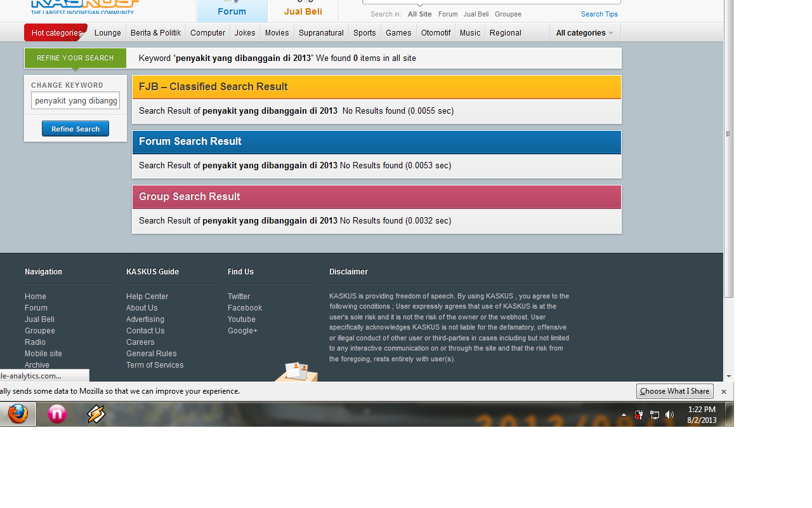Viewport: 812px width, 508px height.
Task: Open the Supranatural category
Action: pos(321,33)
